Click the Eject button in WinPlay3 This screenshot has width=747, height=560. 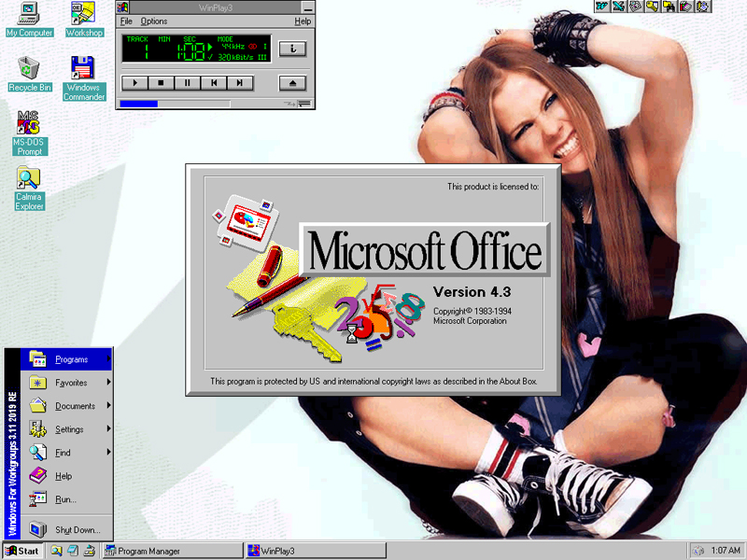[x=292, y=83]
